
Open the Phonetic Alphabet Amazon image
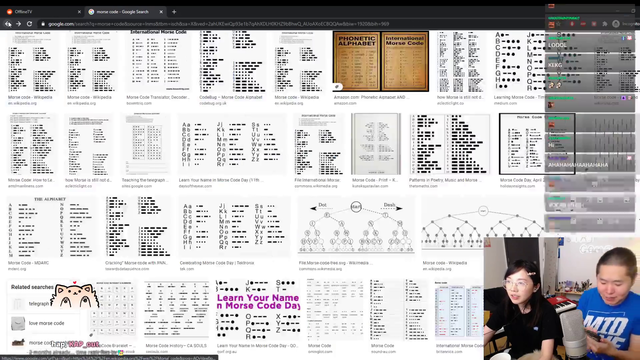(381, 61)
